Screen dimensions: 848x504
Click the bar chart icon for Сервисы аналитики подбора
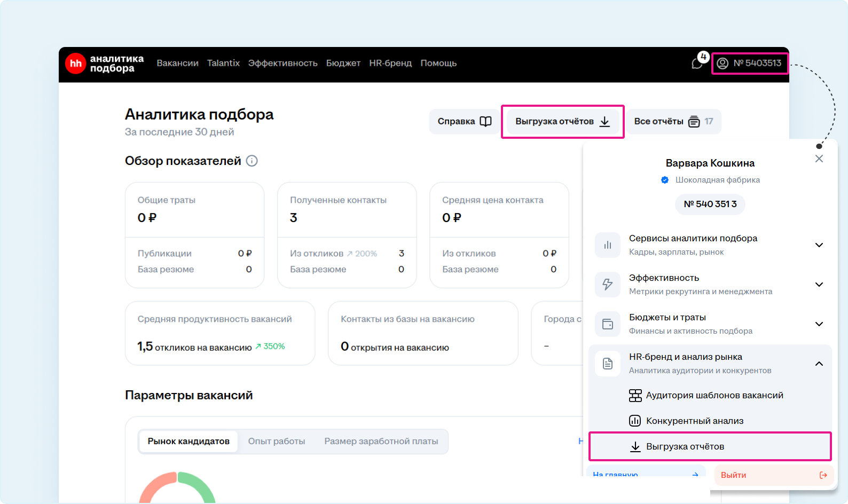click(x=608, y=245)
